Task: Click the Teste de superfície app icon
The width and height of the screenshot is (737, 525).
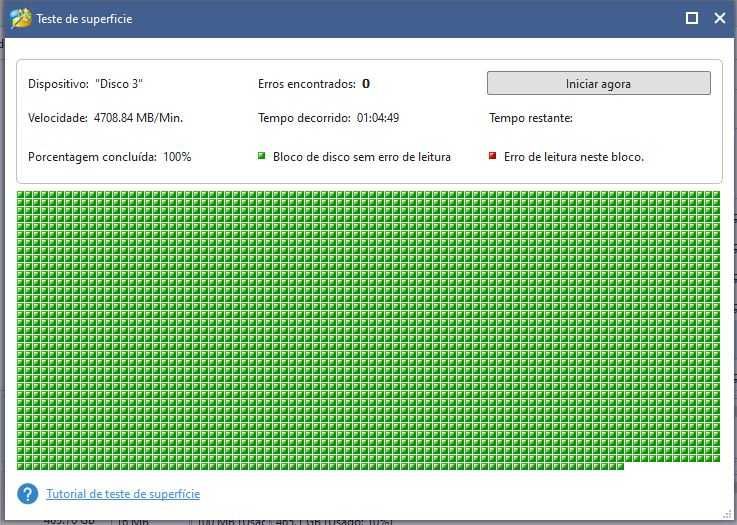Action: (21, 18)
